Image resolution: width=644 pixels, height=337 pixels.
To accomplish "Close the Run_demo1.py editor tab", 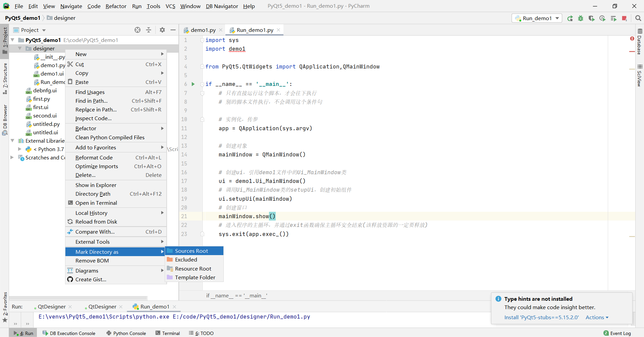I will click(278, 30).
